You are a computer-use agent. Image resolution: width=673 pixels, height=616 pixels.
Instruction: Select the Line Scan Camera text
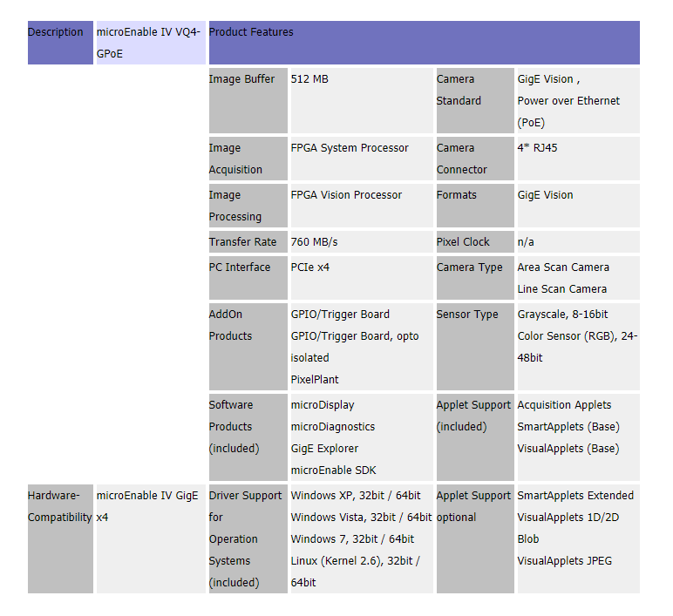pos(561,289)
